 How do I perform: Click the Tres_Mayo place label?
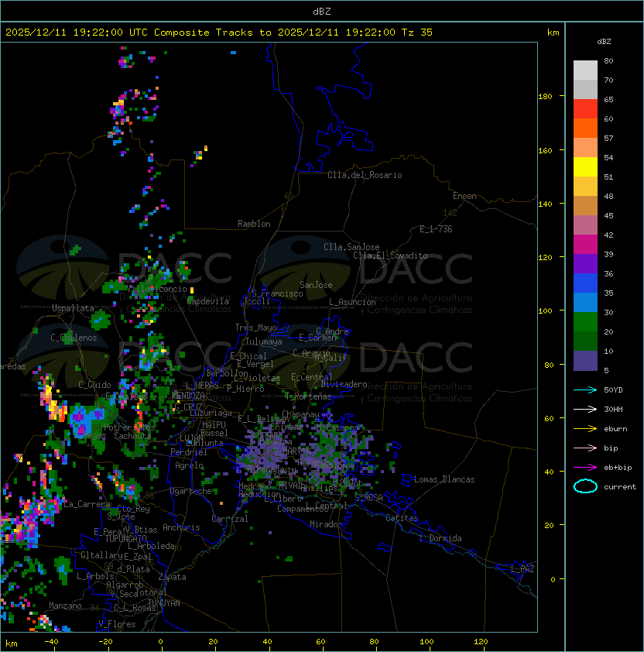255,328
